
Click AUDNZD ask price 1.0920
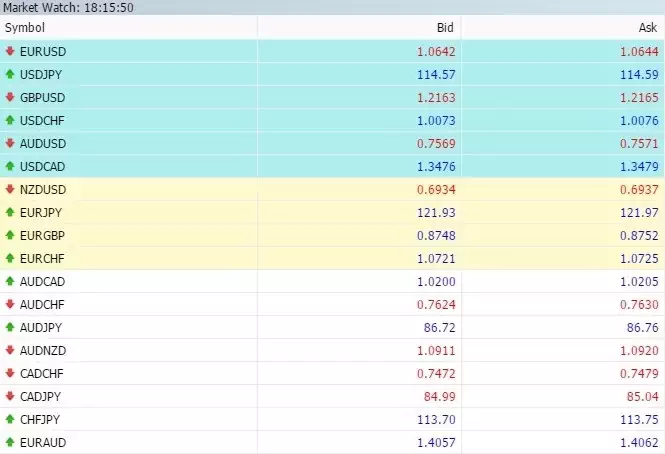pyautogui.click(x=639, y=350)
